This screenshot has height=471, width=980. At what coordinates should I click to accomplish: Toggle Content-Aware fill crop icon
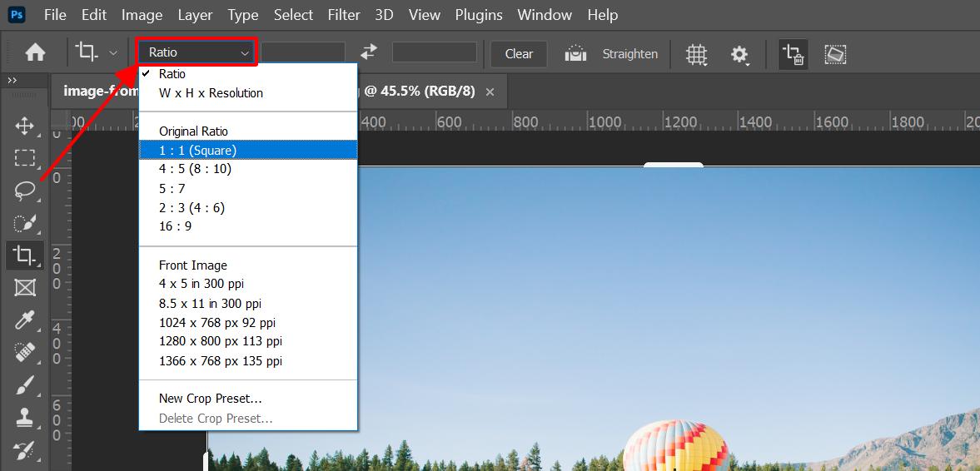point(835,54)
